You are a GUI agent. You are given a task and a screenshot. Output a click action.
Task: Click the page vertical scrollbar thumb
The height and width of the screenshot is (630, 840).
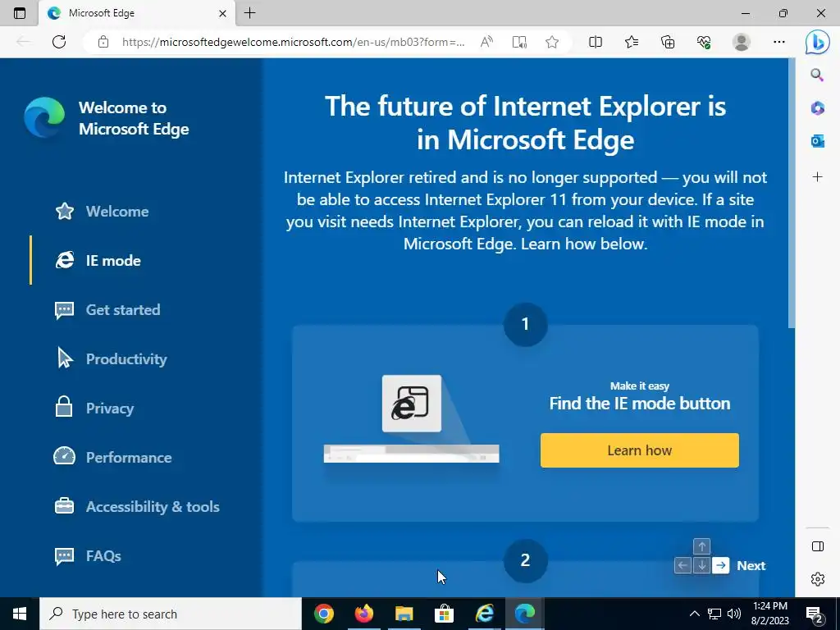point(792,193)
